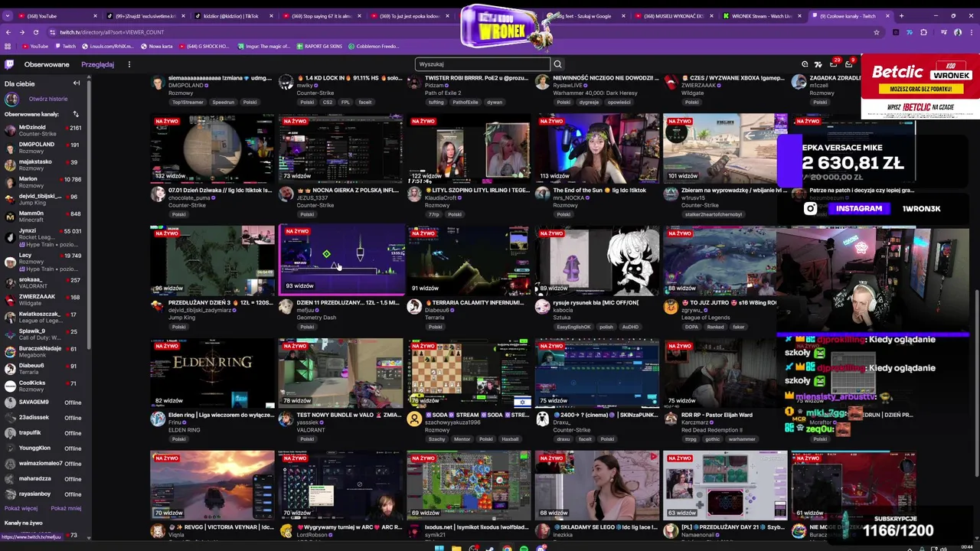980x551 pixels.
Task: Open Jynxzi channel in the sidebar
Action: (43, 237)
